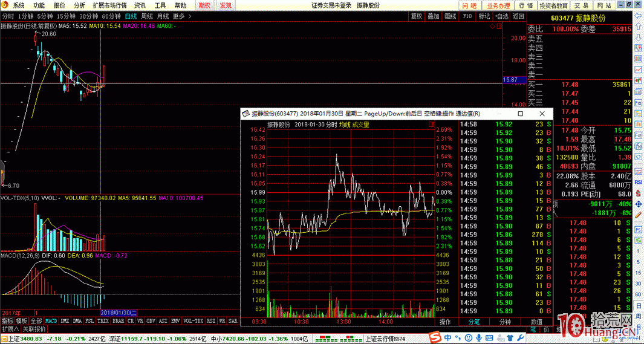This screenshot has width=644, height=344.
Task: Click the up arrow in right sidebar
Action: click(x=639, y=27)
